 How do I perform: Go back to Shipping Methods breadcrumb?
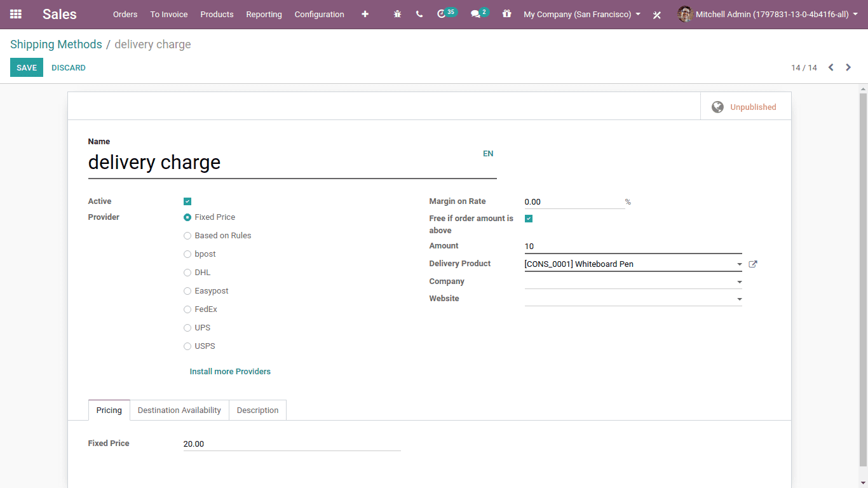point(56,44)
